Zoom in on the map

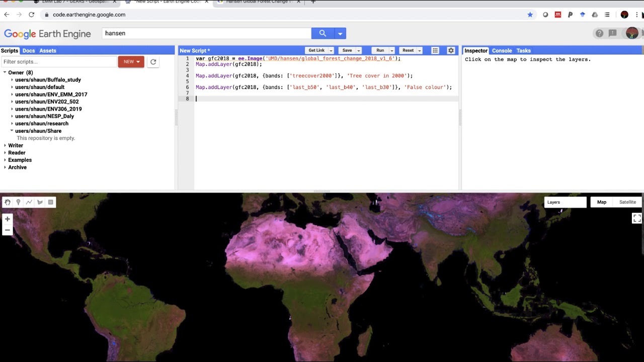point(8,219)
